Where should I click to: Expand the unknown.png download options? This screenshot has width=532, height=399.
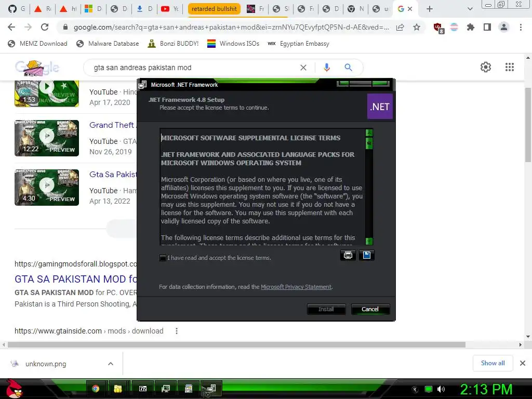point(111,364)
